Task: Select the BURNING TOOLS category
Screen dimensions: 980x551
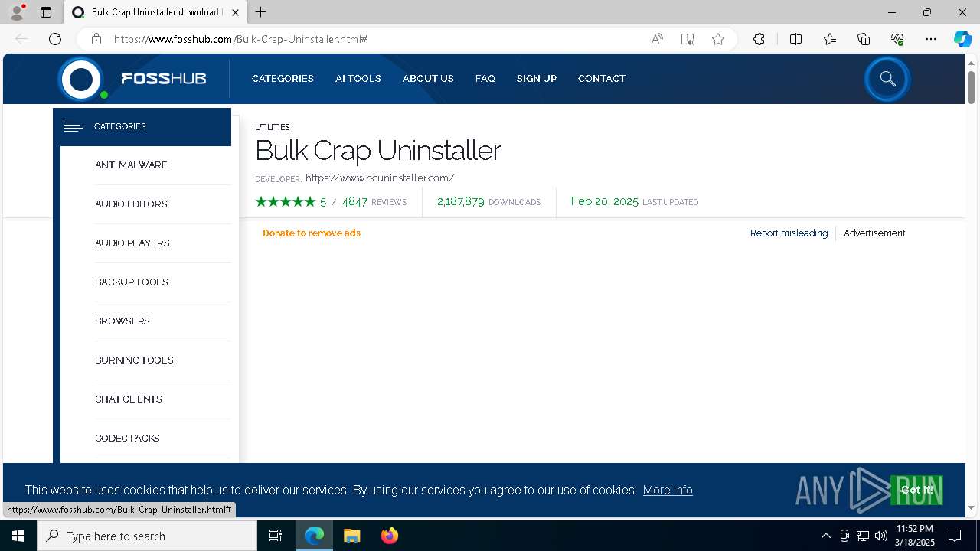Action: 134,360
